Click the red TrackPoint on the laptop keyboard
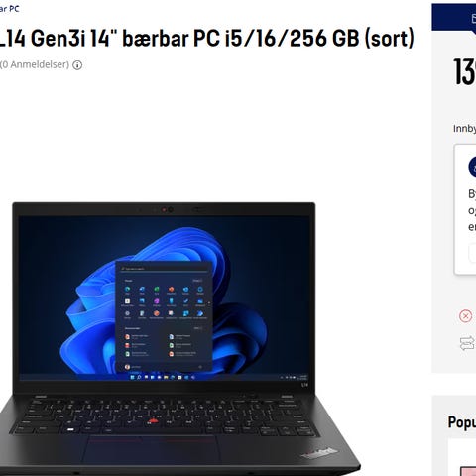 coord(153,421)
